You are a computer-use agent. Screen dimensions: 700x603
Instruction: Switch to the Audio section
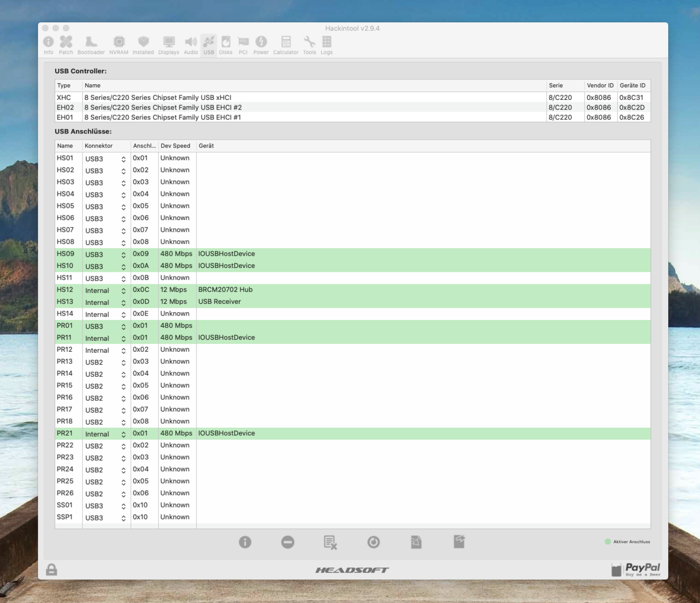(x=191, y=45)
